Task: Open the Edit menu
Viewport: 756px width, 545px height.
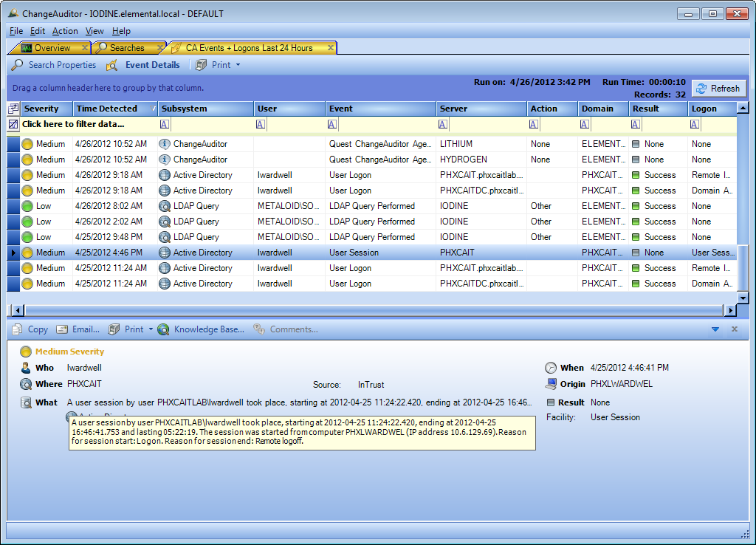Action: click(x=38, y=31)
